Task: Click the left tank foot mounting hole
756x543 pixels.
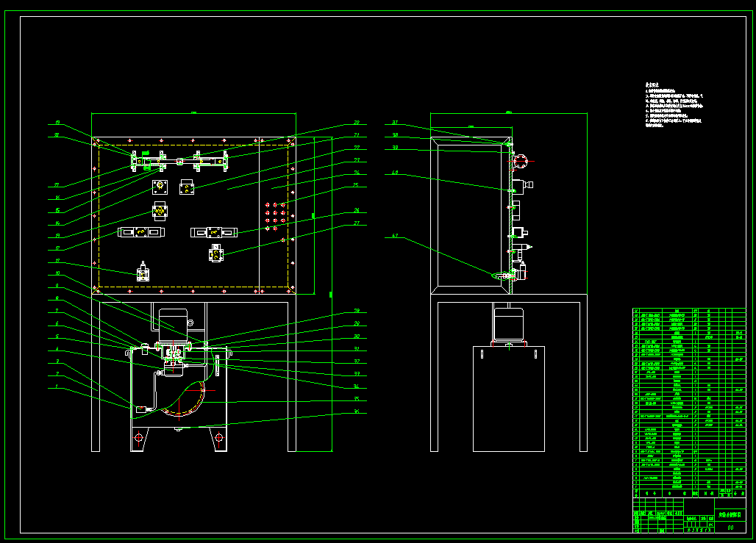Action: click(x=139, y=438)
